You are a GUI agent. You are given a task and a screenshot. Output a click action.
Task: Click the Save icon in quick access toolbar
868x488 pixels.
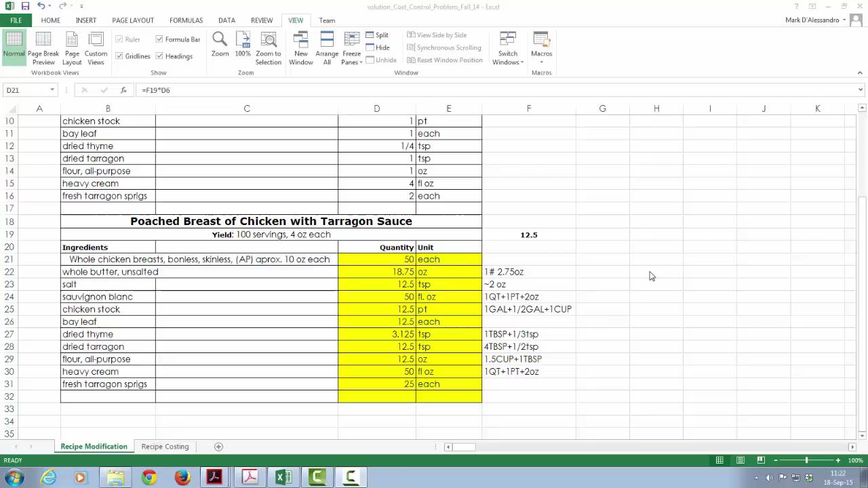pos(25,6)
